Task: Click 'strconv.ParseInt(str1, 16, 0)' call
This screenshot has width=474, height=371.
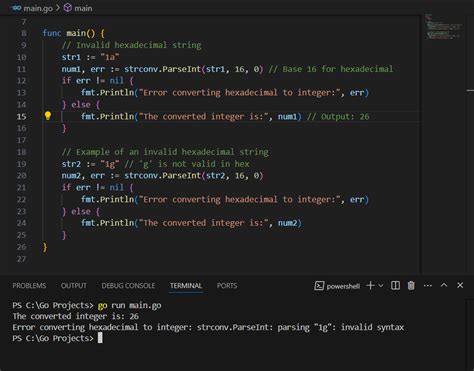Action: (x=194, y=69)
